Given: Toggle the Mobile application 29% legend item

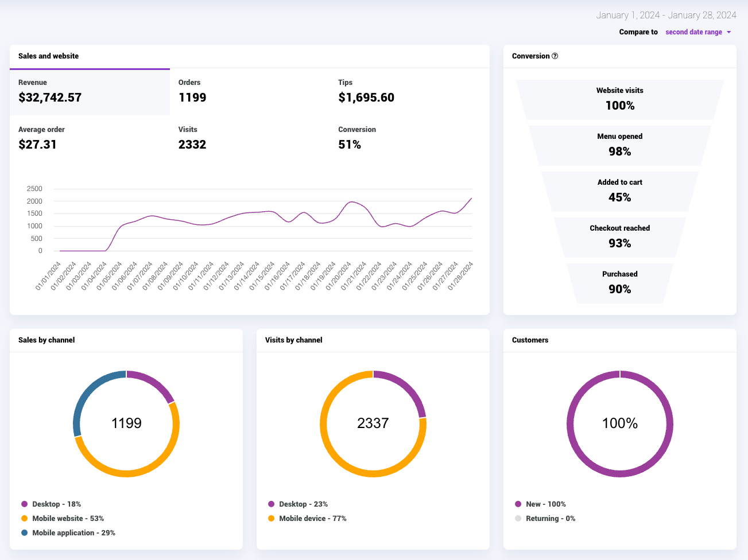Looking at the screenshot, I should point(68,533).
